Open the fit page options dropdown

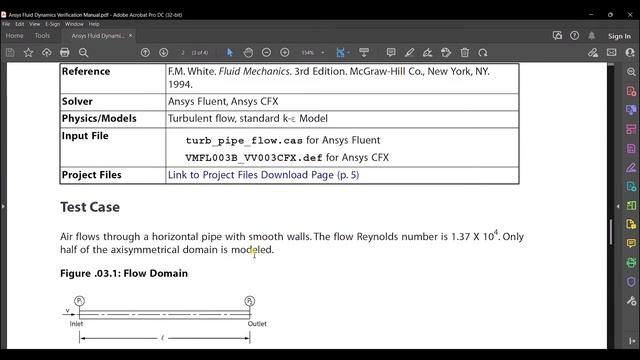click(348, 53)
